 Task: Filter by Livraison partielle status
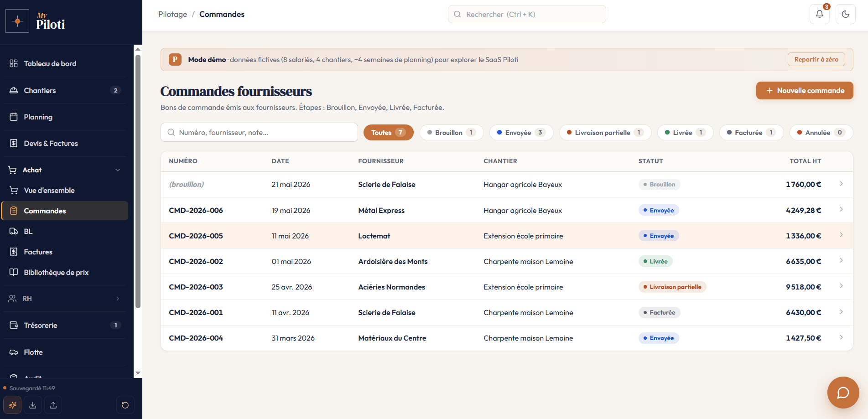click(605, 132)
